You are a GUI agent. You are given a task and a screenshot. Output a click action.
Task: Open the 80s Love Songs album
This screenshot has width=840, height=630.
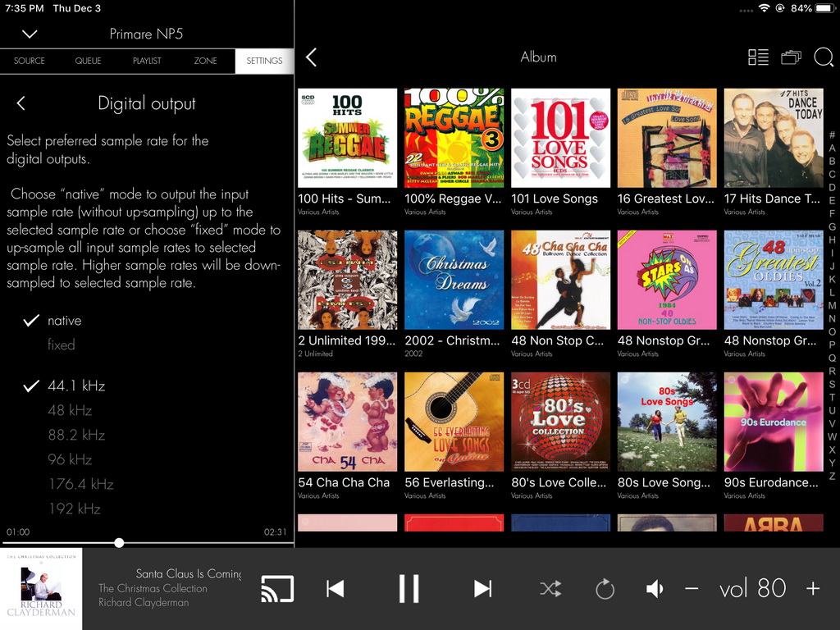pos(667,422)
